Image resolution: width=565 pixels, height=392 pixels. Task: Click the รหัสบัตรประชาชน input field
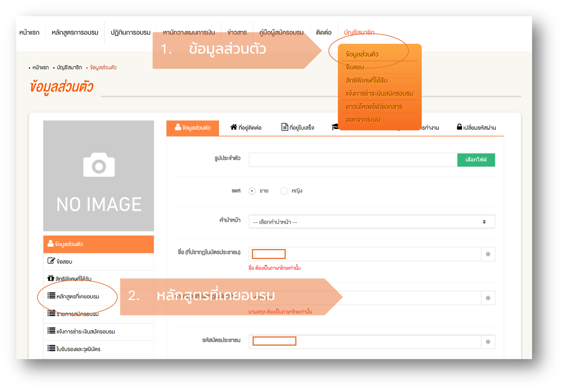[365, 342]
